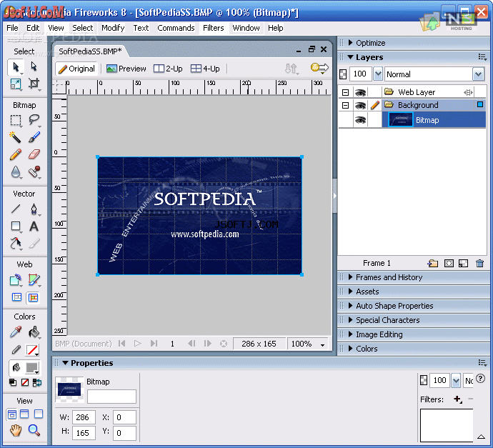Choose the Crop tool
Screen dimensions: 493x448
[34, 84]
